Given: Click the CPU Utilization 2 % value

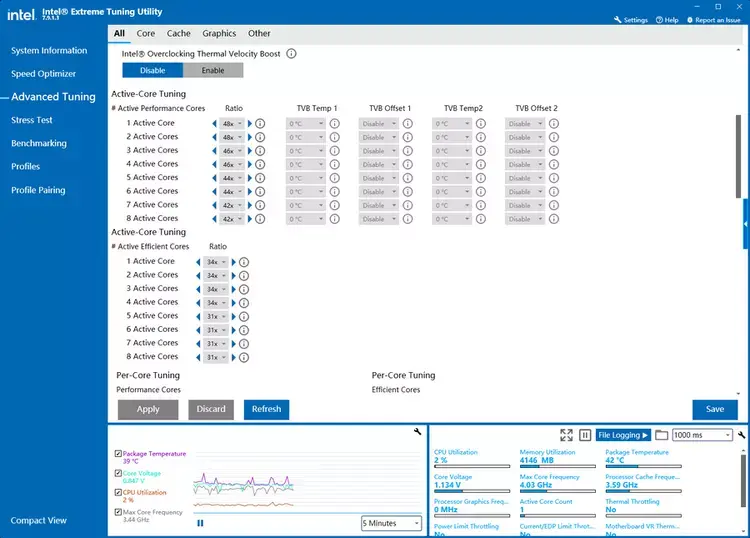Looking at the screenshot, I should [x=440, y=460].
